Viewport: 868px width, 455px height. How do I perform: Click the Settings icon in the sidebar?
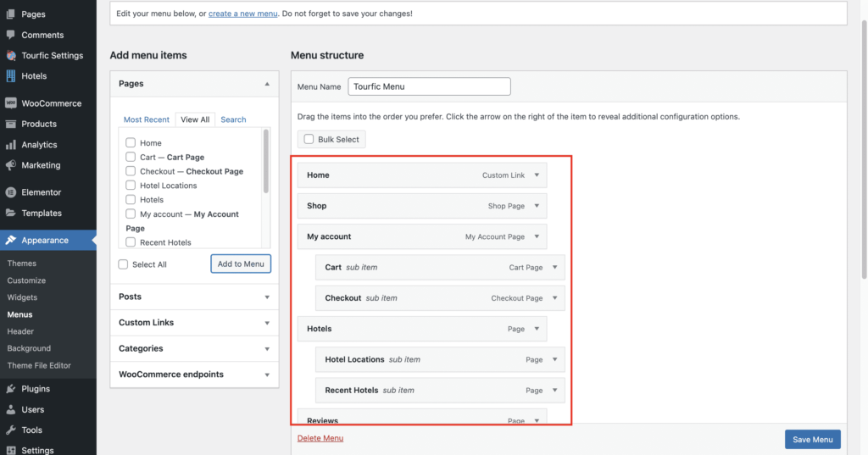(x=10, y=450)
